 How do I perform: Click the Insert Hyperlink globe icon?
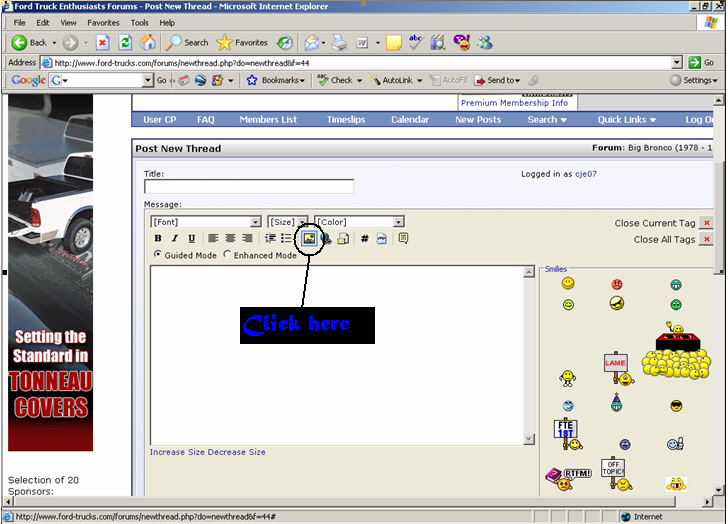point(326,239)
